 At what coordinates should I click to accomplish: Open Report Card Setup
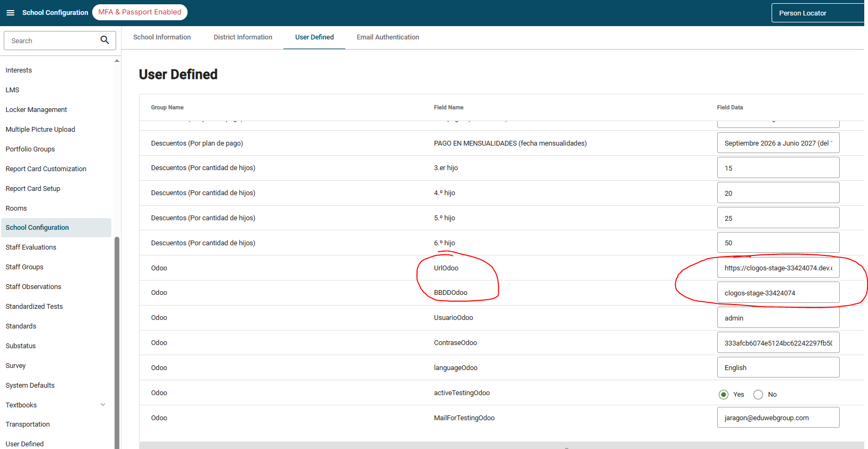[x=33, y=189]
